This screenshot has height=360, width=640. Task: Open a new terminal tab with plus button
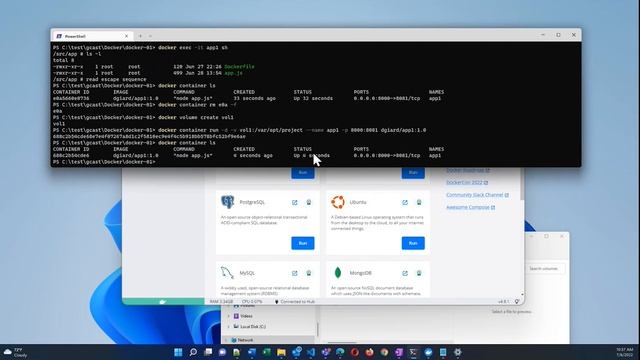140,36
